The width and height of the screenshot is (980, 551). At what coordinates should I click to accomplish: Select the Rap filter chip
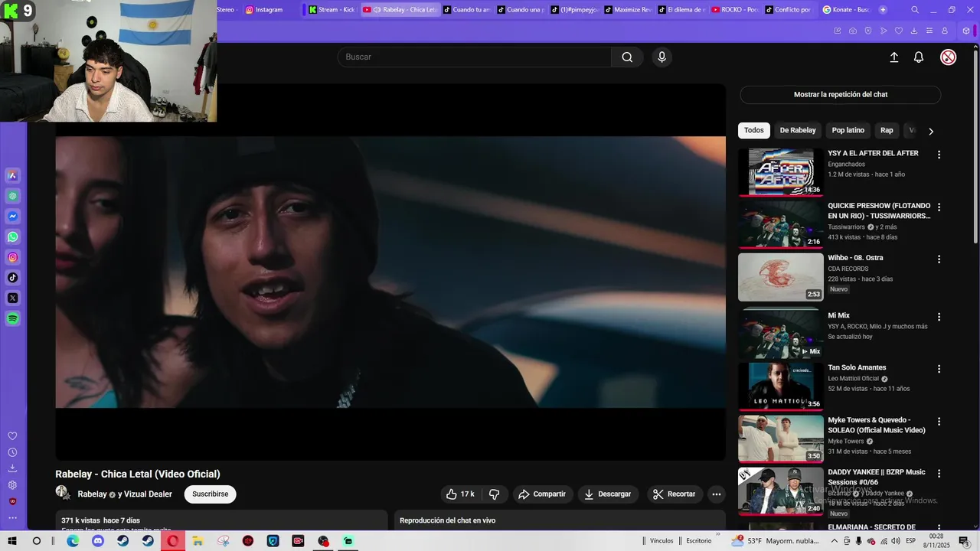pyautogui.click(x=887, y=130)
